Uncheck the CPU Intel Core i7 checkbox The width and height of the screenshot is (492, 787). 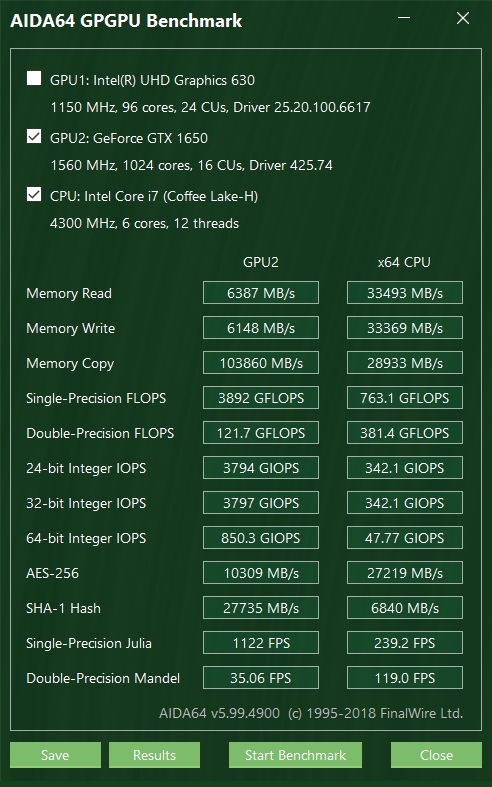click(x=34, y=195)
